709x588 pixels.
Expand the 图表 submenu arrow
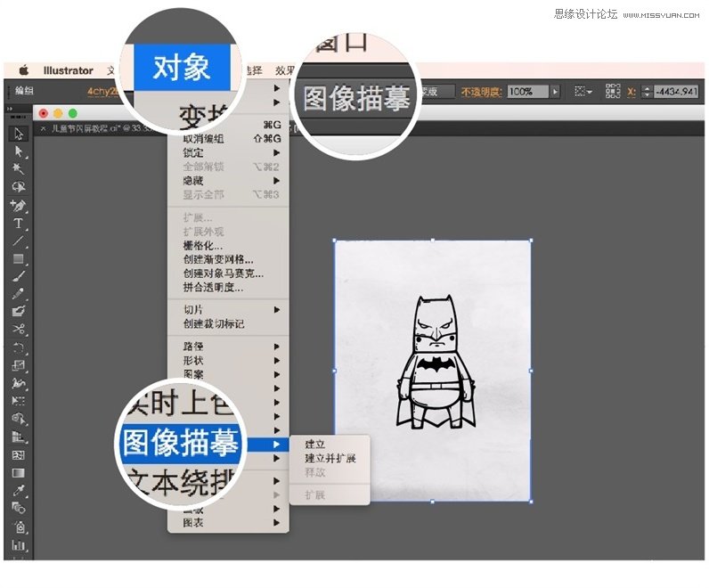click(x=277, y=523)
